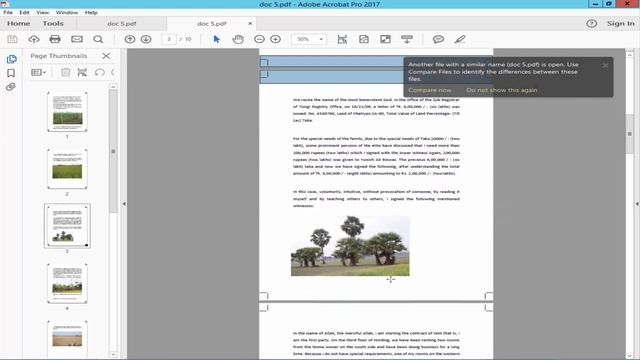Select page 4 thumbnail

point(67,283)
